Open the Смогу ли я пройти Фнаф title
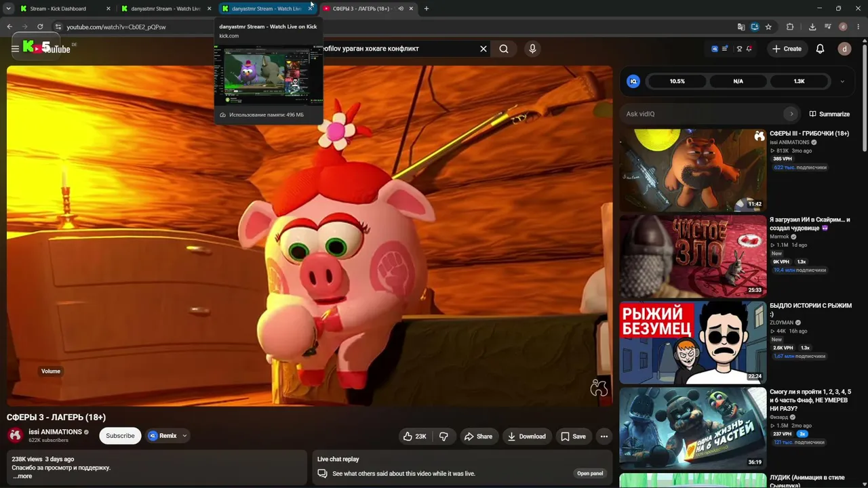The image size is (868, 488). tap(810, 401)
